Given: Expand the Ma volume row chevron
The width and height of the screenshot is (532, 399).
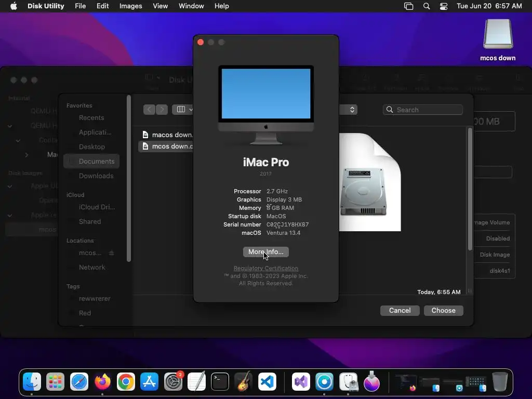Looking at the screenshot, I should (x=26, y=155).
